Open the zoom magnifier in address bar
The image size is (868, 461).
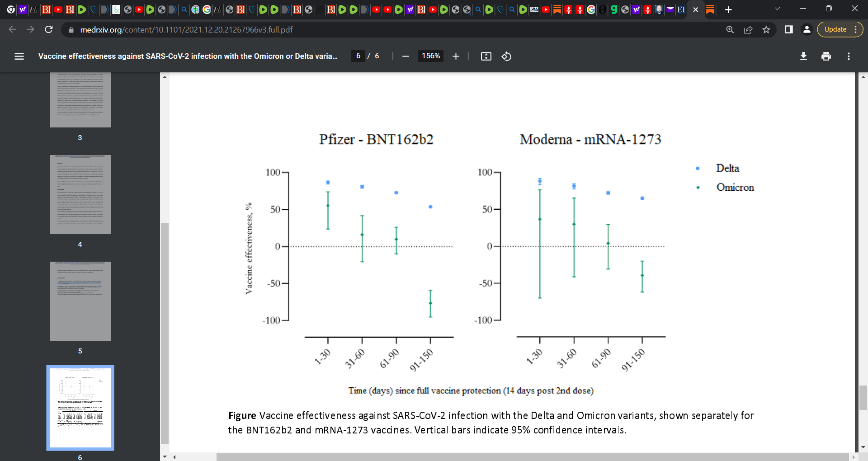coord(730,29)
